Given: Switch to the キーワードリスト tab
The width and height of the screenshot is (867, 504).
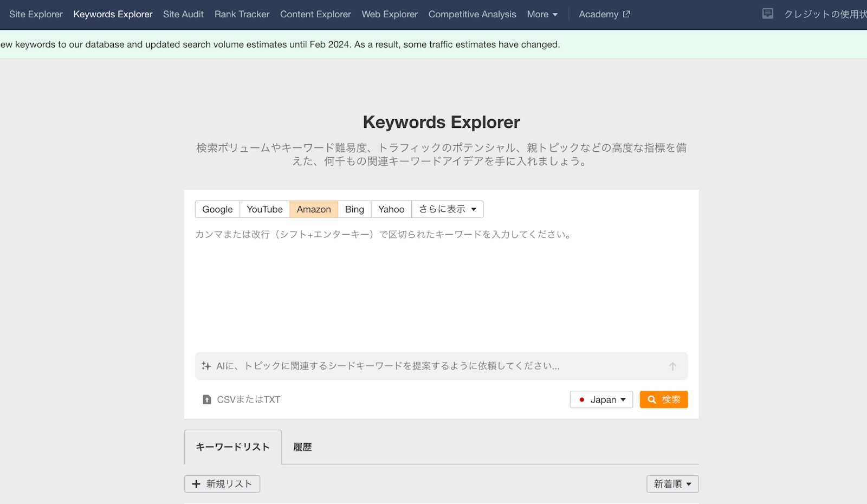Looking at the screenshot, I should tap(232, 447).
